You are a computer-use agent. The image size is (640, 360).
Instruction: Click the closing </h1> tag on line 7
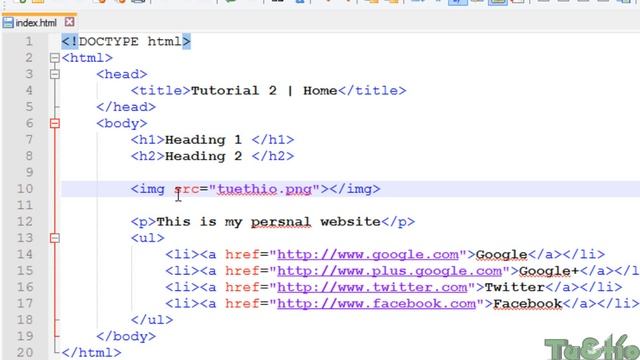(273, 140)
